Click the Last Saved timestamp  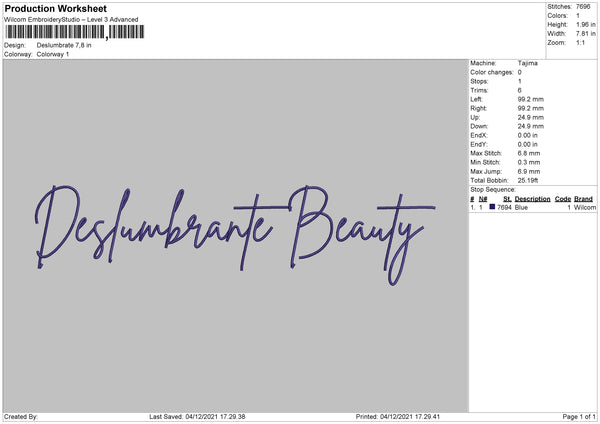tap(197, 416)
